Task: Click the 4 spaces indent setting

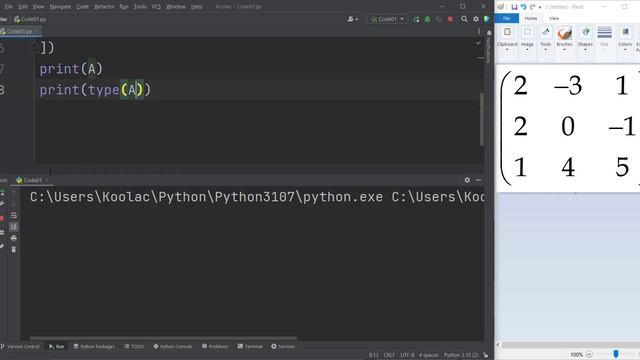Action: (429, 355)
